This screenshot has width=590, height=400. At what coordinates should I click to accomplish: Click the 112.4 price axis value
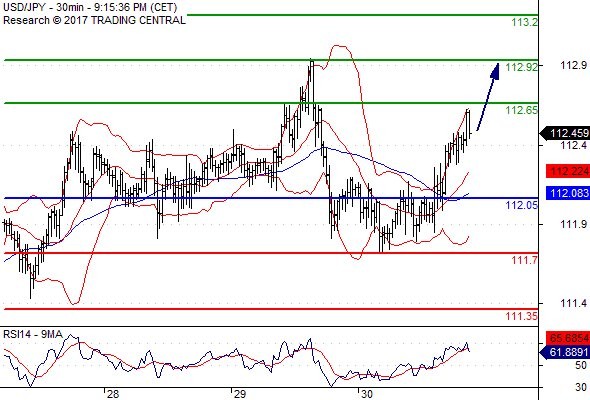point(573,145)
